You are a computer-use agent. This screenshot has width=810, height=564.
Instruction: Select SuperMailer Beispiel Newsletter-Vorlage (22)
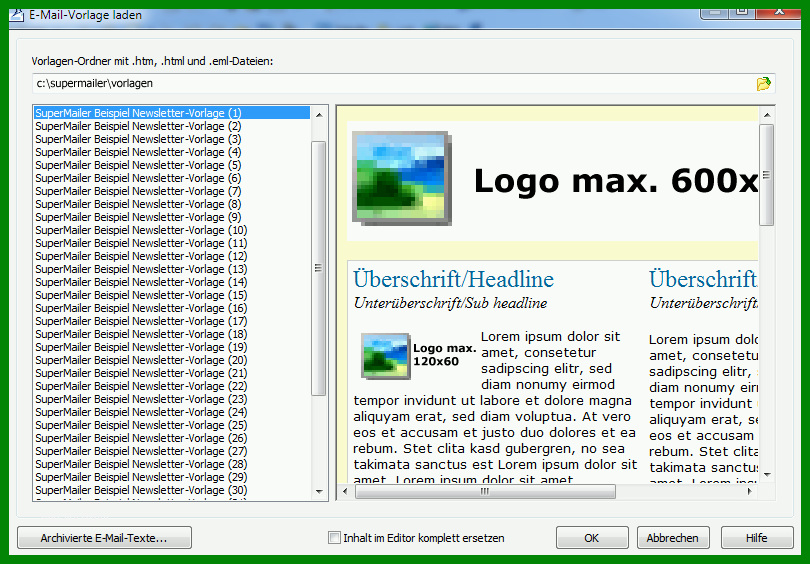[x=172, y=386]
